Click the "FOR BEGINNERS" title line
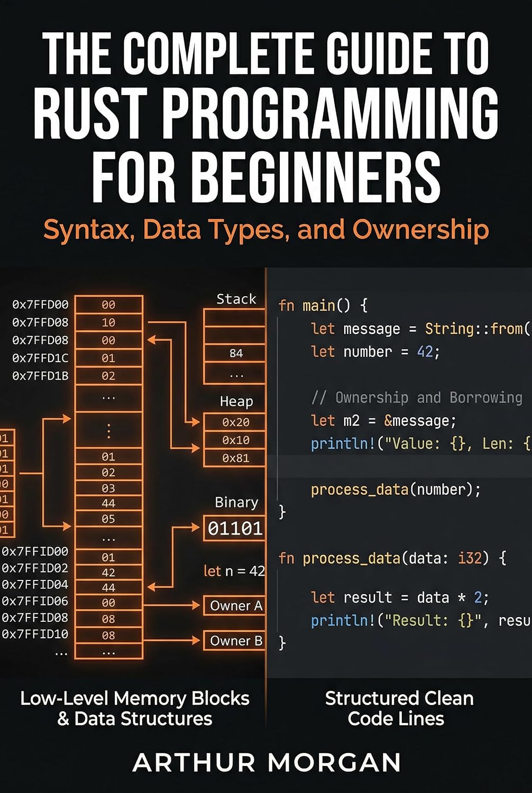Image resolution: width=532 pixels, height=793 pixels. (266, 177)
